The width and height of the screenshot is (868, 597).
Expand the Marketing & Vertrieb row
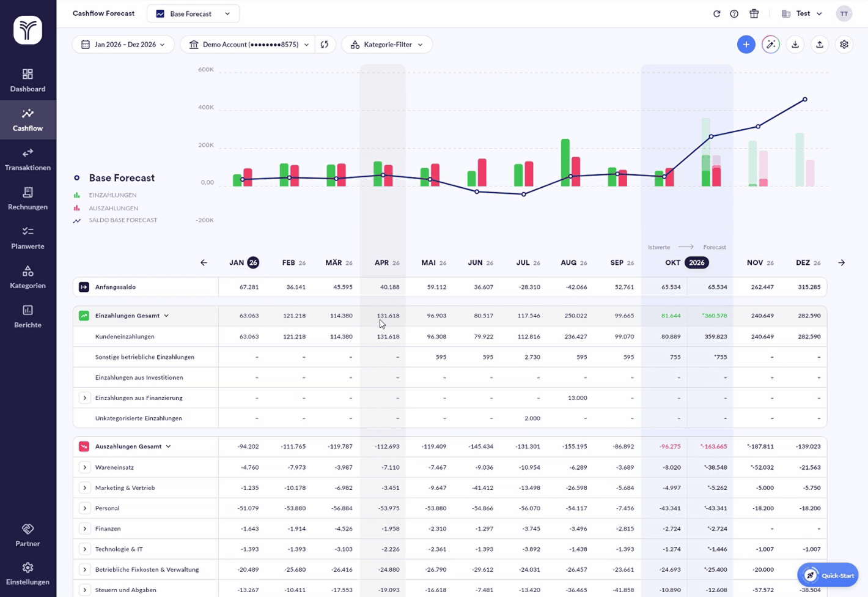[x=84, y=488]
